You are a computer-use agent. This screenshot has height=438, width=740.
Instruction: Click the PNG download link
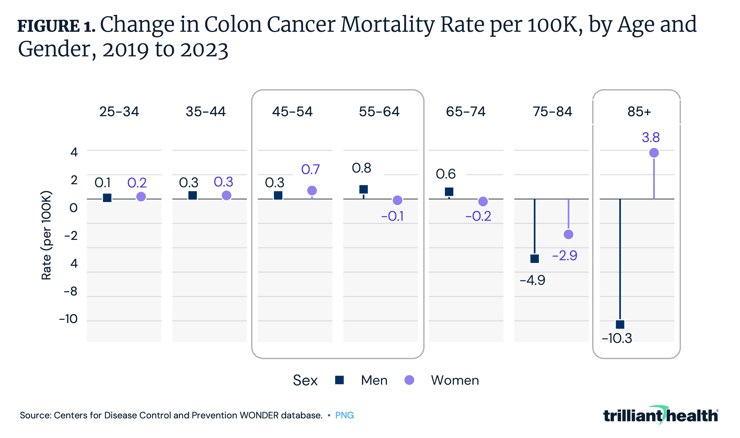(344, 414)
